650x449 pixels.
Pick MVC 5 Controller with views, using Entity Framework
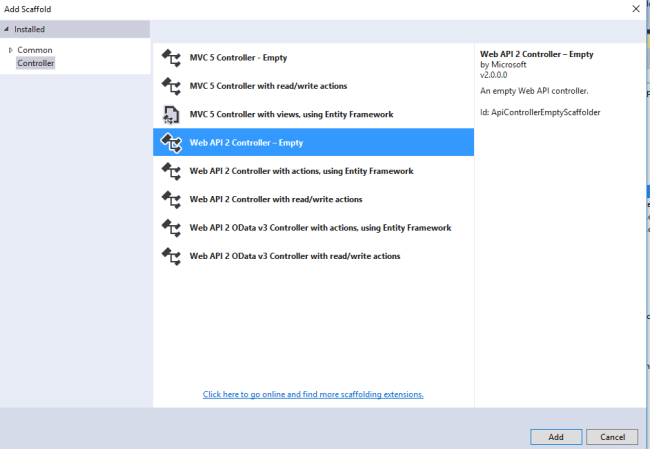click(313, 114)
